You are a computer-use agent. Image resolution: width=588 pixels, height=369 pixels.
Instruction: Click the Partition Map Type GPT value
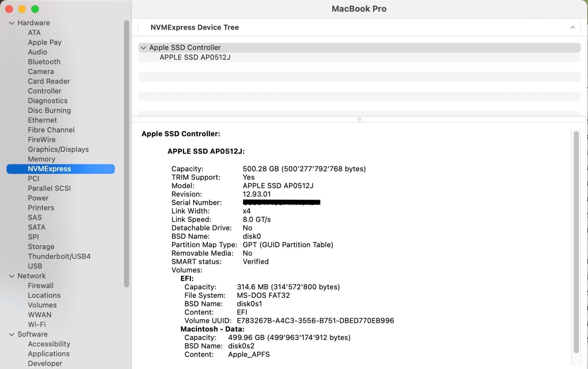click(x=288, y=245)
